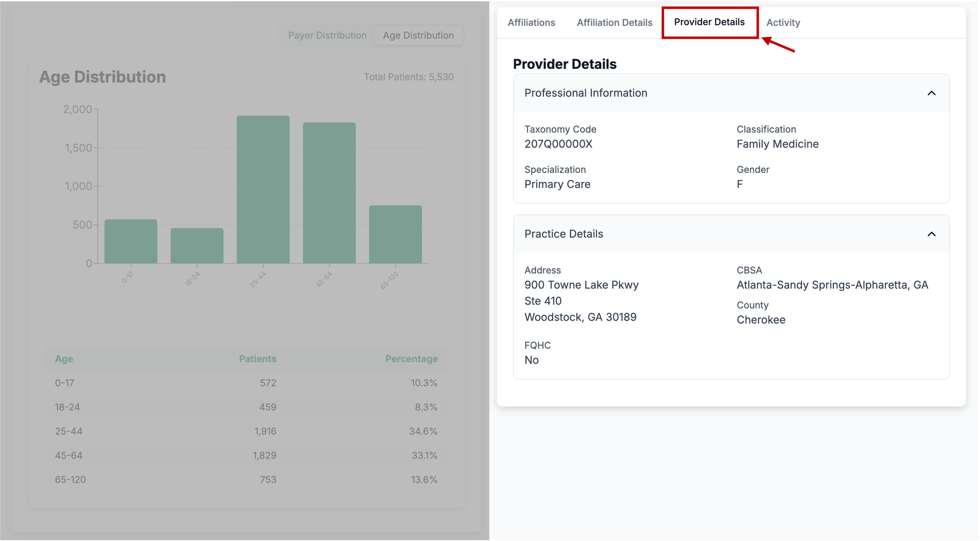Click taxonomy code 207Q00000X value

tap(558, 144)
